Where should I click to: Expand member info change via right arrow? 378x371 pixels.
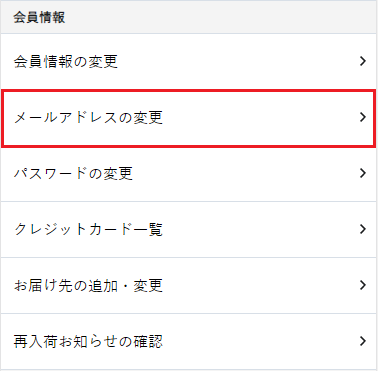tap(363, 61)
